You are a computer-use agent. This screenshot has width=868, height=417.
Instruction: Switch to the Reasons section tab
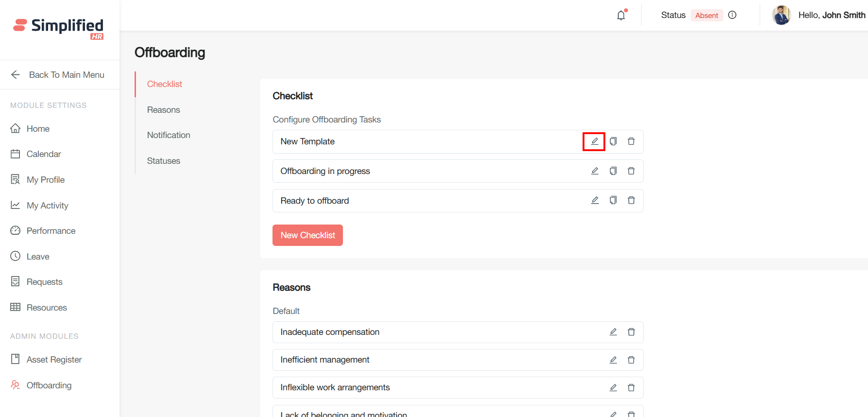tap(164, 110)
